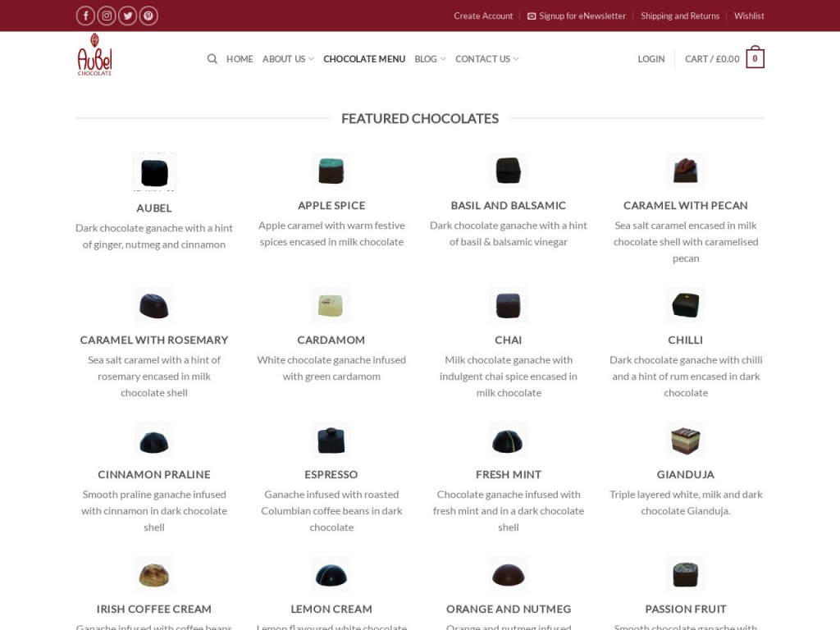Click the eNewsletter envelope icon

click(x=532, y=16)
